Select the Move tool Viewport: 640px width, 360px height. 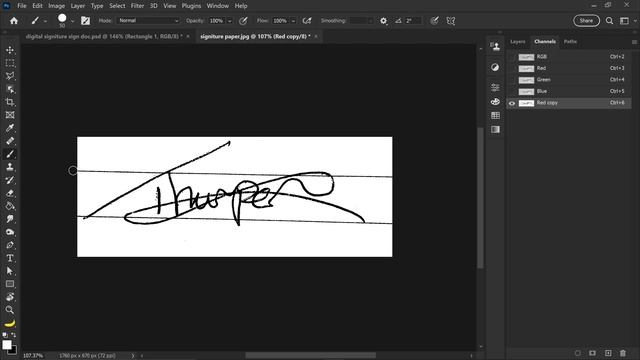[10, 50]
